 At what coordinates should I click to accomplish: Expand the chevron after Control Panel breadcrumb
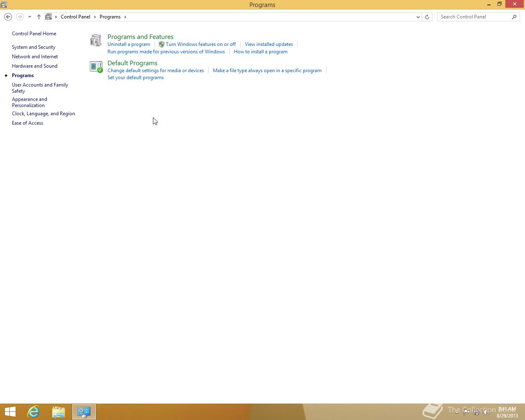[95, 17]
